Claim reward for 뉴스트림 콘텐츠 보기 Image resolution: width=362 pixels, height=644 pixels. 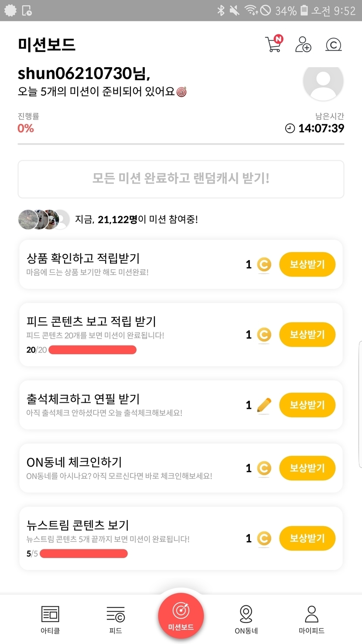(x=307, y=538)
